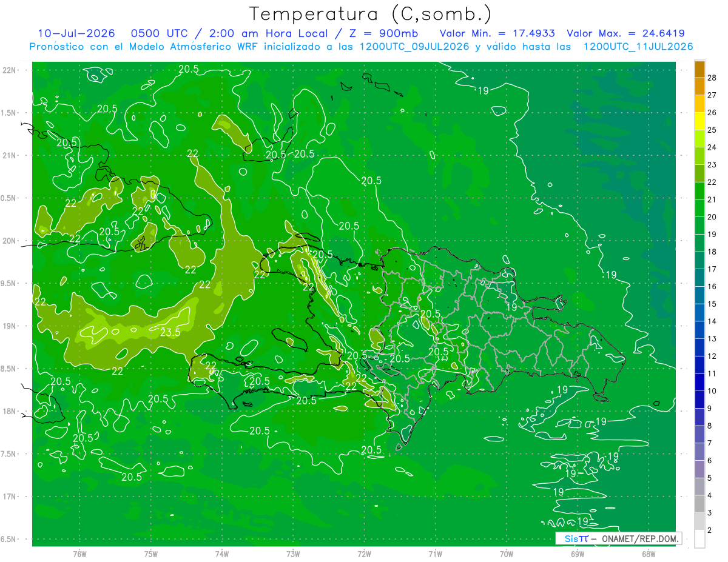Click the '69W' longitude axis label
Screen dimensions: 728x562
tap(578, 554)
